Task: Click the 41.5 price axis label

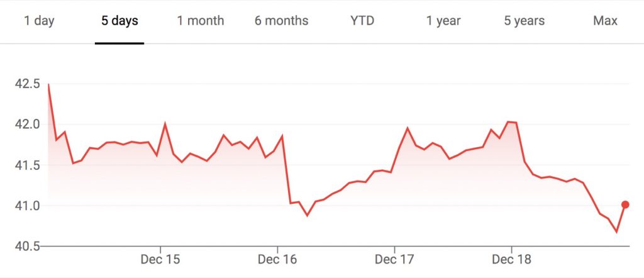Action: click(x=27, y=165)
